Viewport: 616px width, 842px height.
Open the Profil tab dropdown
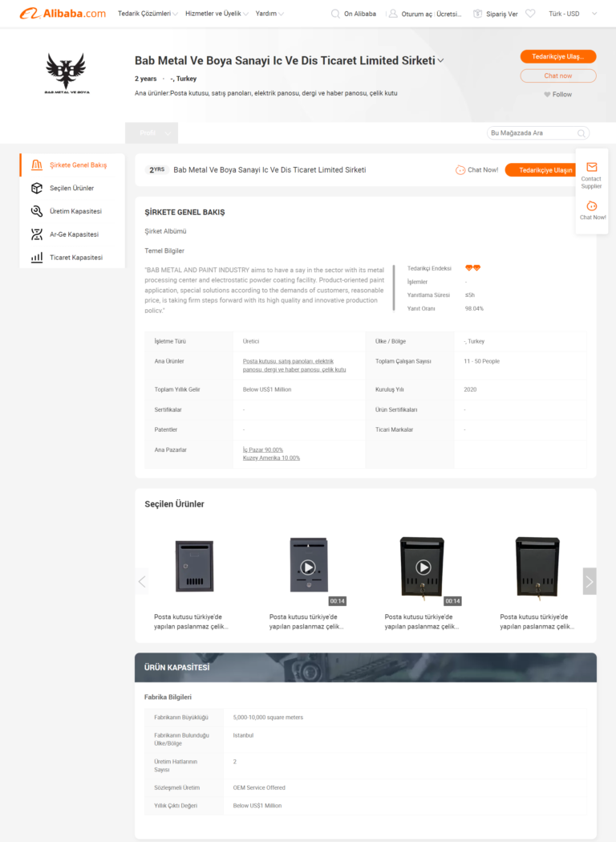tap(152, 133)
